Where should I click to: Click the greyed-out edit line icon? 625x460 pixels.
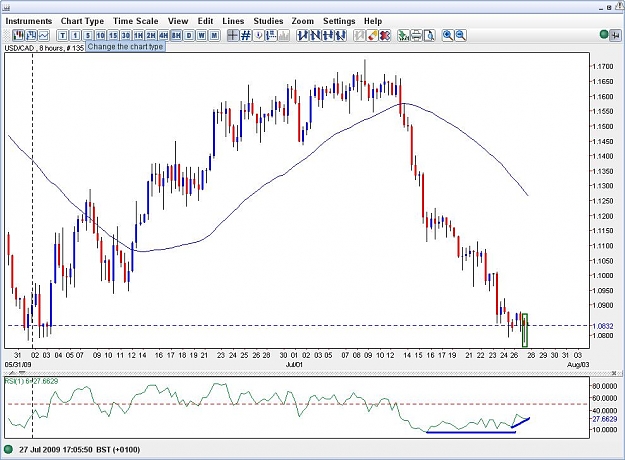pyautogui.click(x=360, y=36)
